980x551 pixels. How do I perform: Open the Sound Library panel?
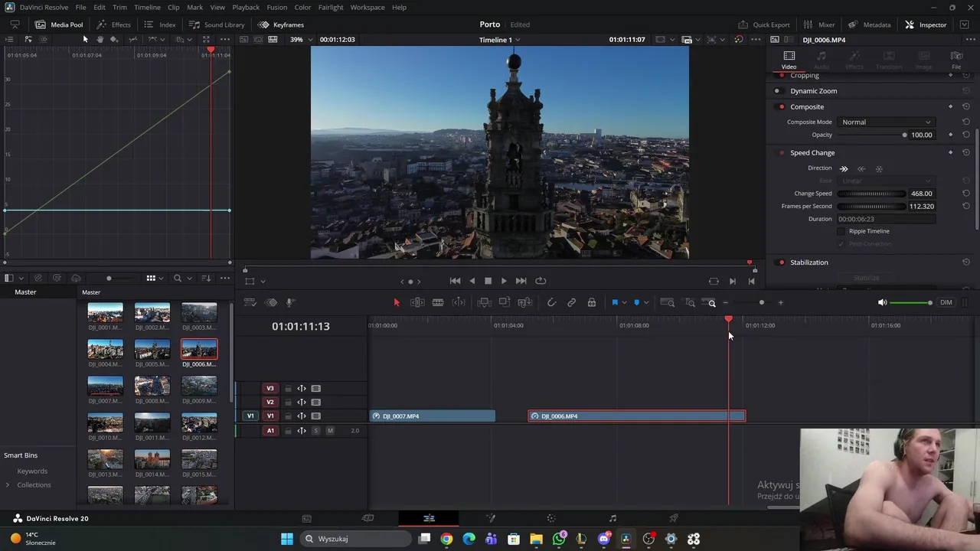coord(217,24)
